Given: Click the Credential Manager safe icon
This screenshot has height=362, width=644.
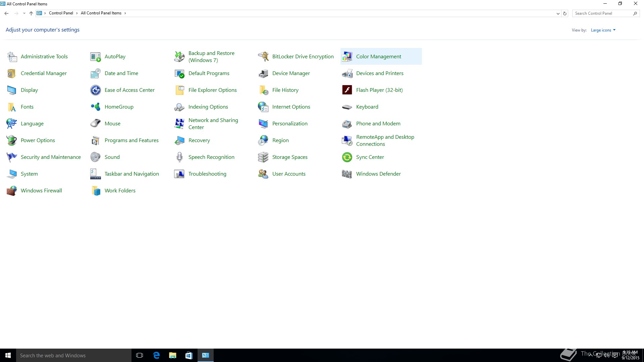Looking at the screenshot, I should click(x=12, y=73).
